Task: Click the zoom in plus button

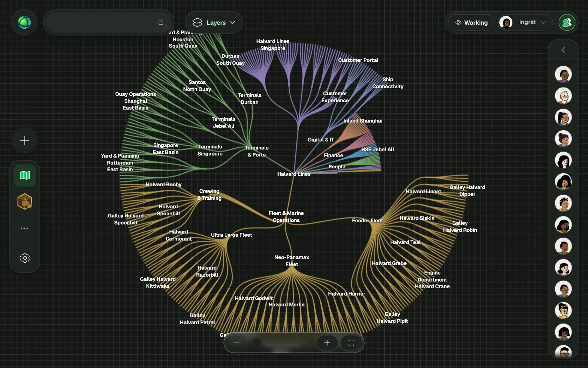Action: [x=327, y=343]
